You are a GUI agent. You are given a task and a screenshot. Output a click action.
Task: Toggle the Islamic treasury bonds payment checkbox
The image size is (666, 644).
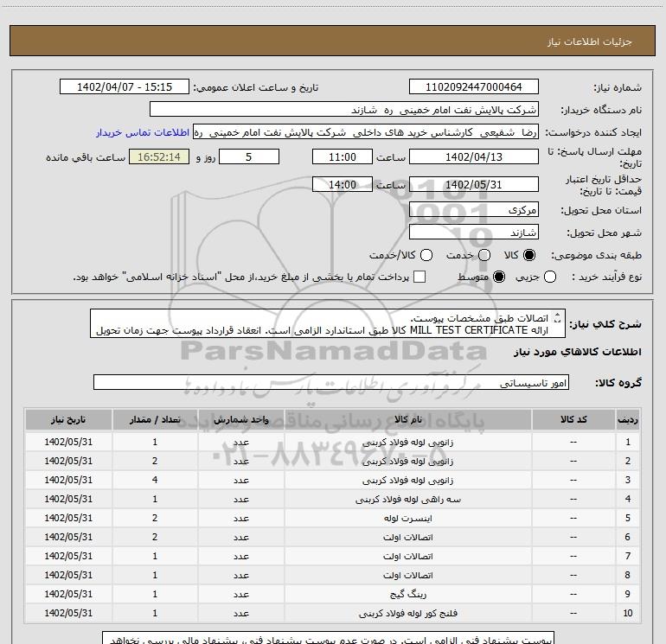point(419,277)
